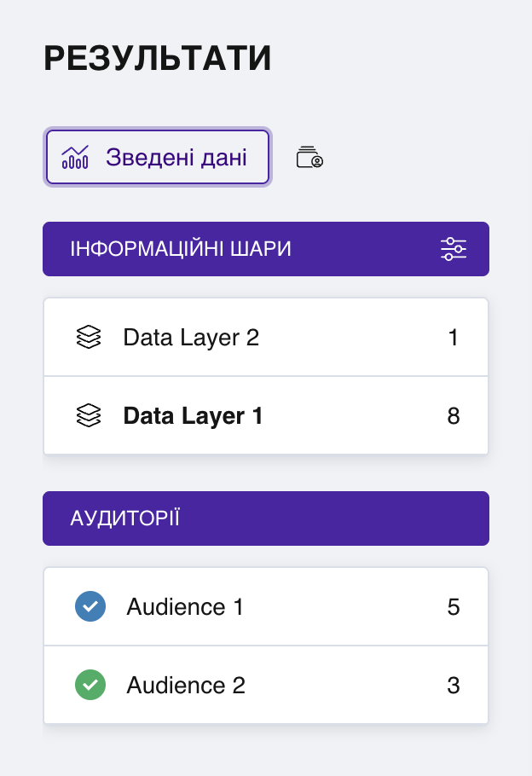Open the Зведені дані summary tab
Viewport: 532px width, 776px height.
[158, 157]
